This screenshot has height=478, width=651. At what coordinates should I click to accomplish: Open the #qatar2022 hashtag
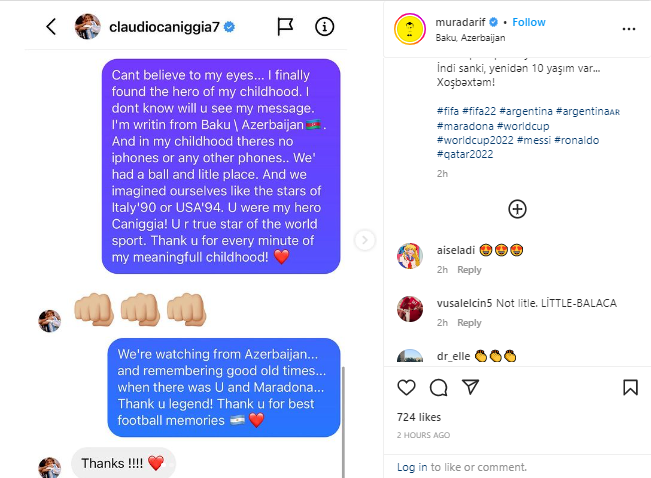(x=463, y=155)
